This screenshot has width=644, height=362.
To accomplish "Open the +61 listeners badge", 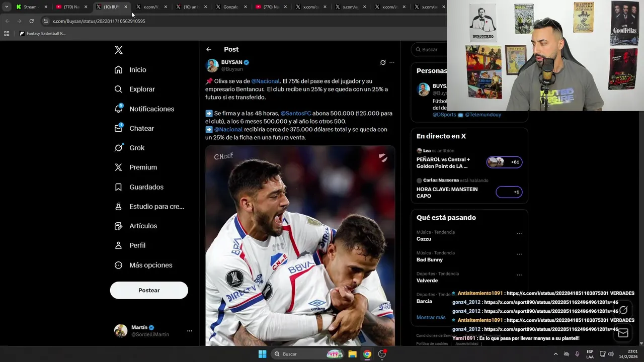I will click(x=504, y=162).
